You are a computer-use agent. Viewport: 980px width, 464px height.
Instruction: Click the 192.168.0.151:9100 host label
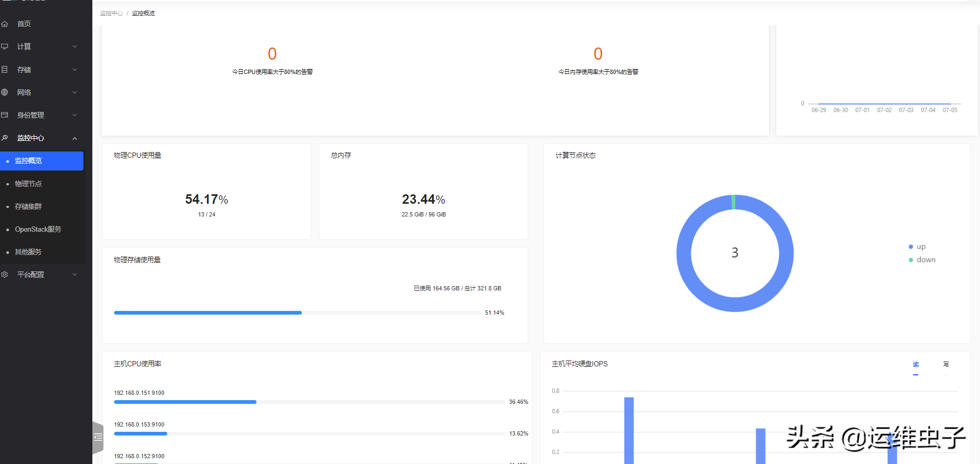(x=139, y=393)
